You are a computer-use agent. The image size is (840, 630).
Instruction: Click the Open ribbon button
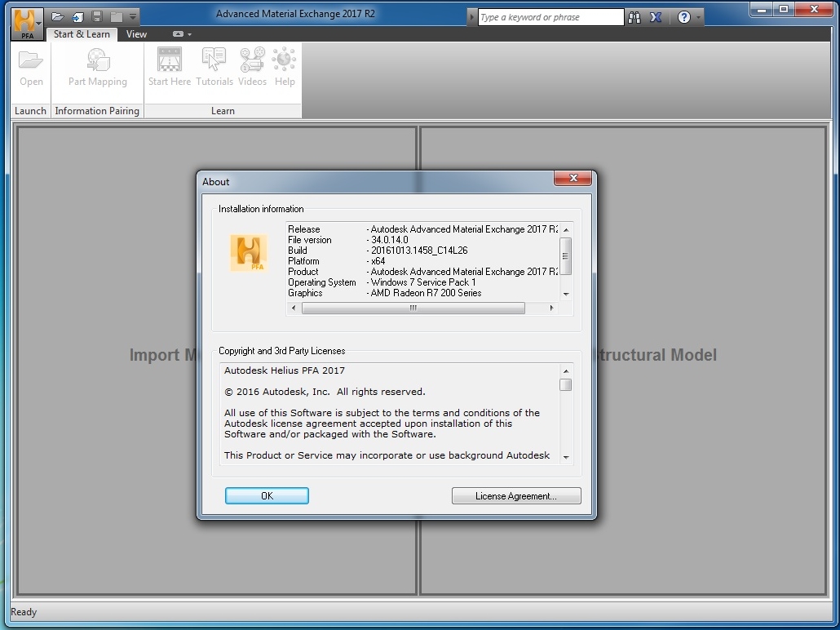click(x=31, y=68)
